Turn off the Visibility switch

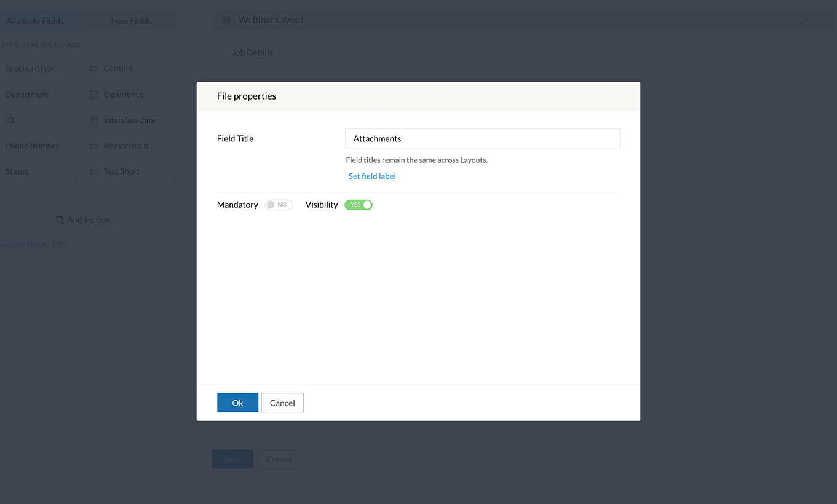pos(359,205)
